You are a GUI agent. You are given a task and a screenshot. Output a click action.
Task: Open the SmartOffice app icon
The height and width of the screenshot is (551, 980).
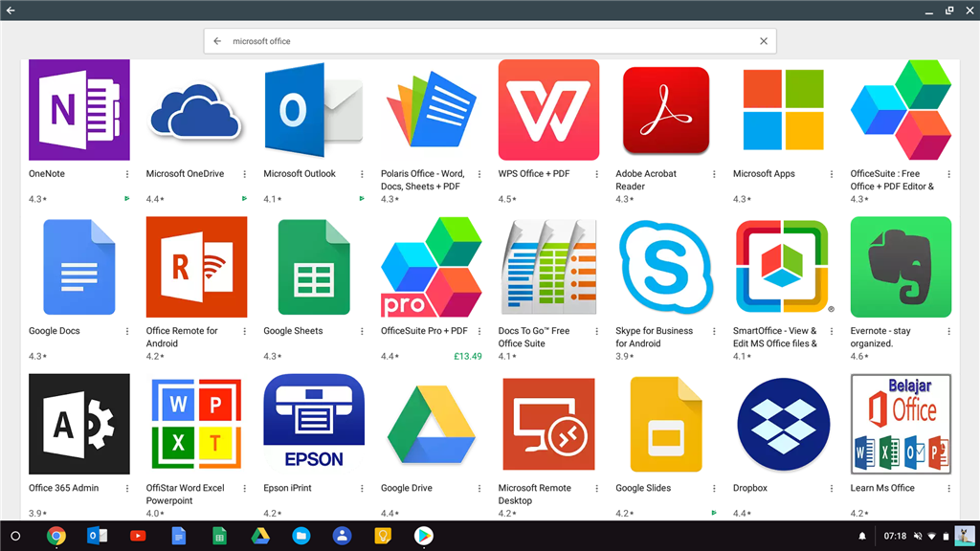coord(783,268)
